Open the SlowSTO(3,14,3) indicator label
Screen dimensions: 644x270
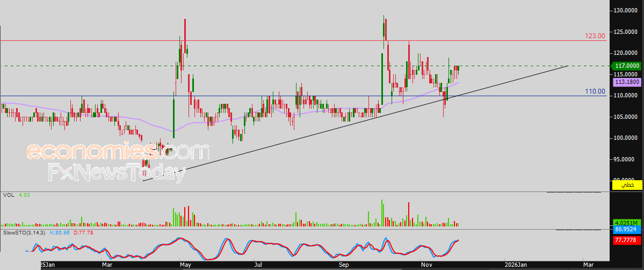click(x=25, y=233)
